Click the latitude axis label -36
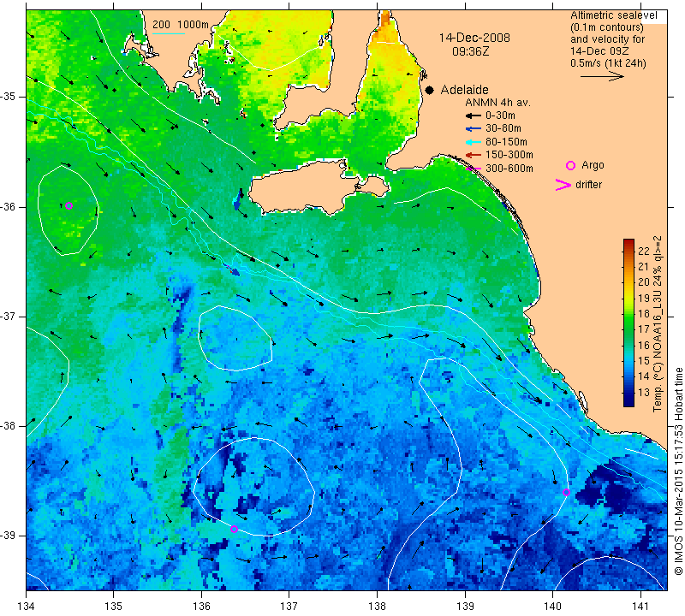This screenshot has height=616, width=685. click(x=10, y=206)
